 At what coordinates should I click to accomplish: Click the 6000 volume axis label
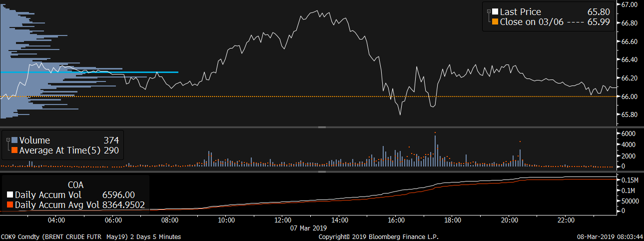[628, 133]
